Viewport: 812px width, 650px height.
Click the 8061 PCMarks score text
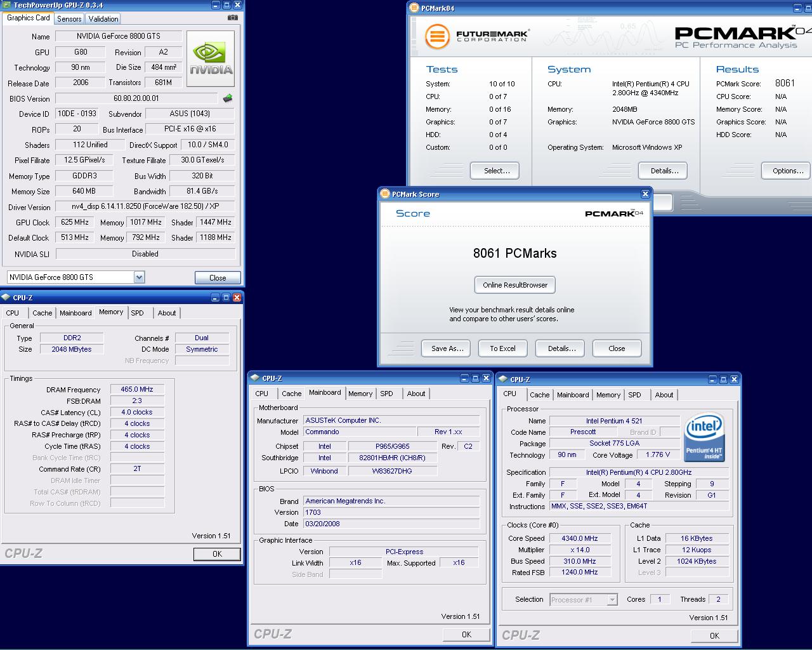[515, 253]
